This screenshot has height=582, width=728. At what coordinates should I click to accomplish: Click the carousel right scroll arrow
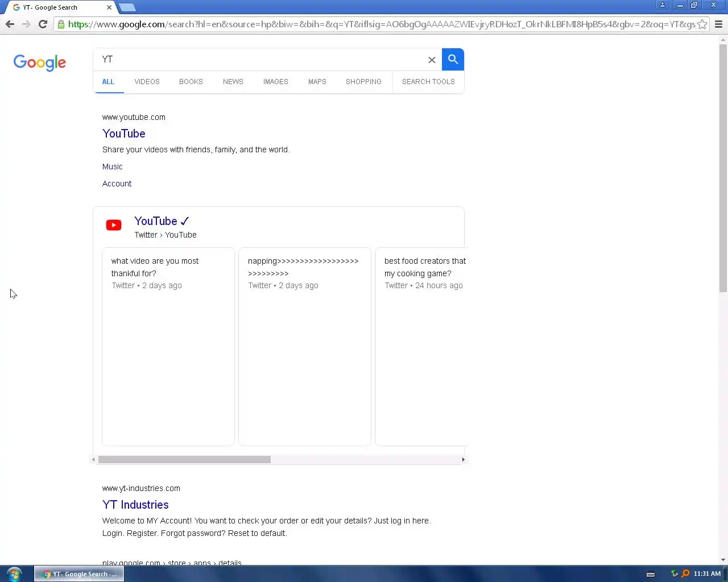(463, 459)
